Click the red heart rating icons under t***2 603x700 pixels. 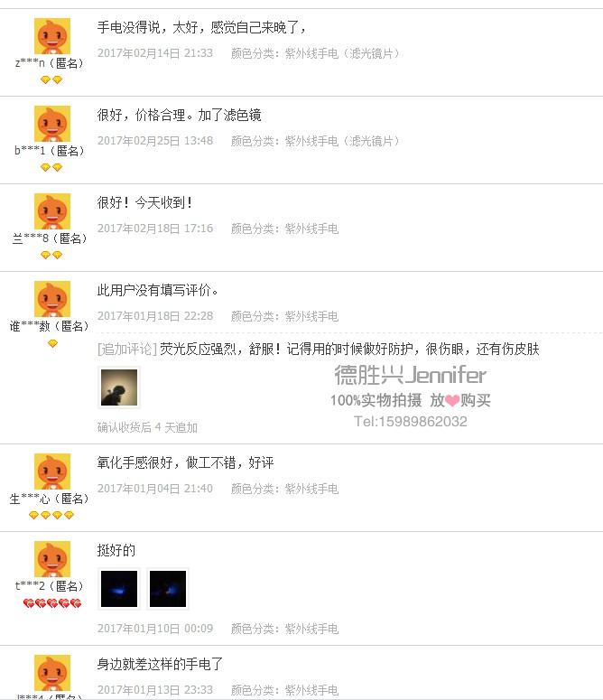coord(52,603)
